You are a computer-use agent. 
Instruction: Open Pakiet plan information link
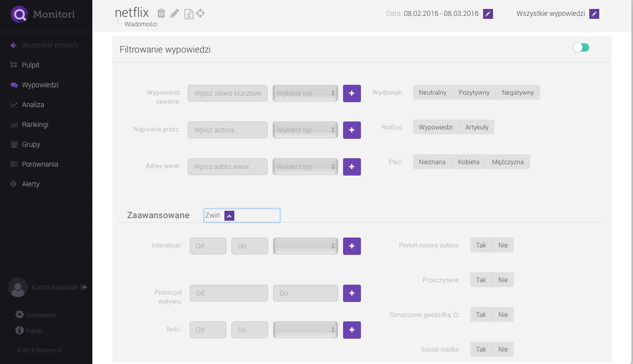click(29, 331)
